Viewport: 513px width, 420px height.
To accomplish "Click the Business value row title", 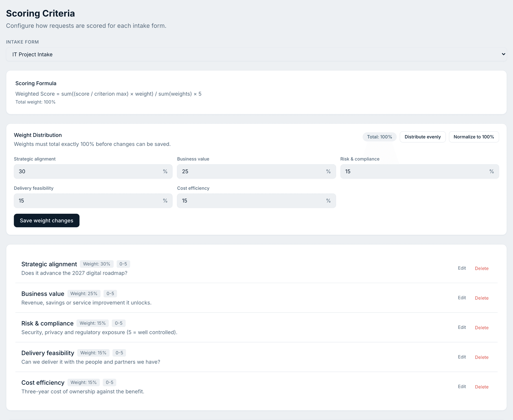I will click(x=43, y=294).
